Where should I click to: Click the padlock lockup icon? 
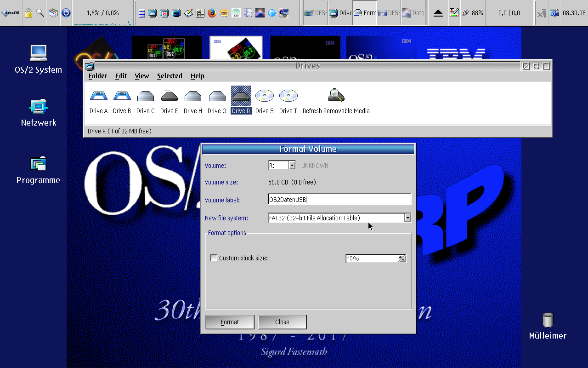pyautogui.click(x=28, y=13)
